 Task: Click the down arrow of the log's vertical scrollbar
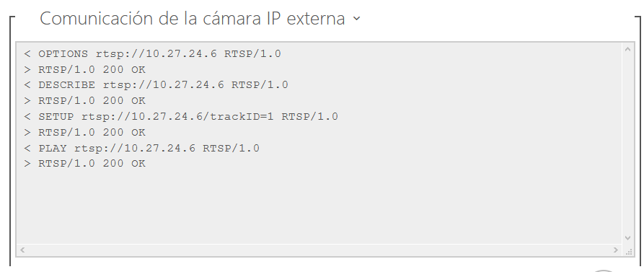coord(627,238)
